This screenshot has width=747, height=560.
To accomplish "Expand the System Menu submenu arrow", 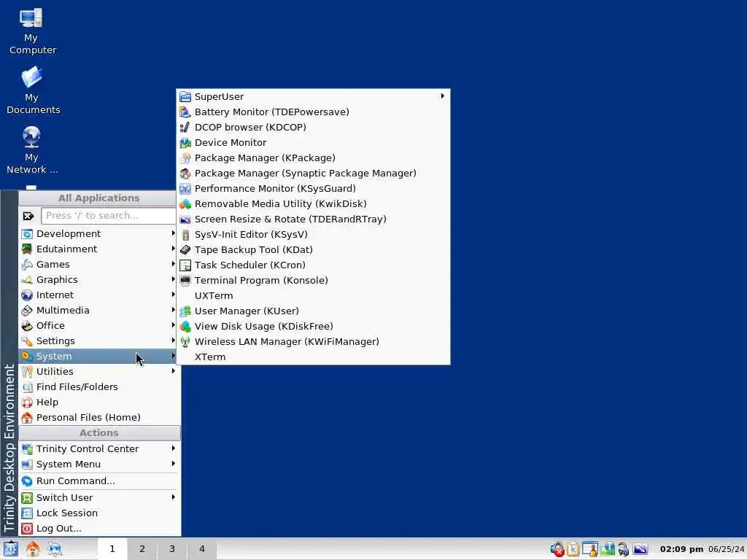I will tap(173, 463).
